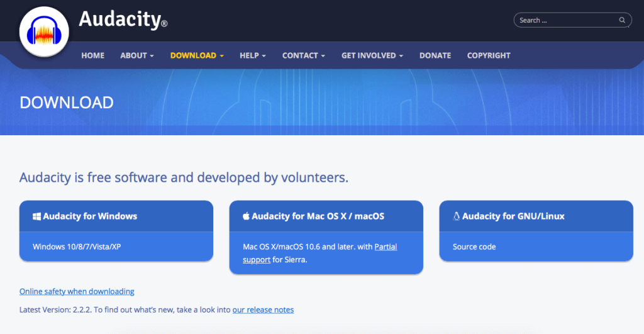Image resolution: width=644 pixels, height=334 pixels.
Task: Open the Home menu item
Action: pos(93,55)
